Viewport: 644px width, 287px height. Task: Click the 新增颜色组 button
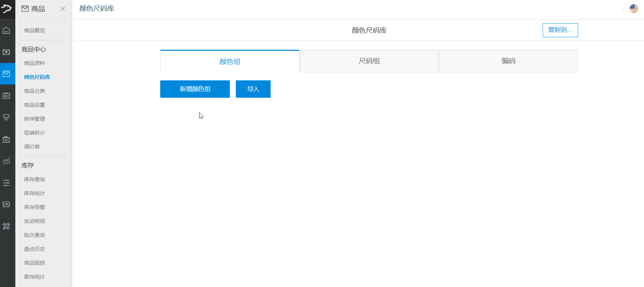(x=195, y=89)
